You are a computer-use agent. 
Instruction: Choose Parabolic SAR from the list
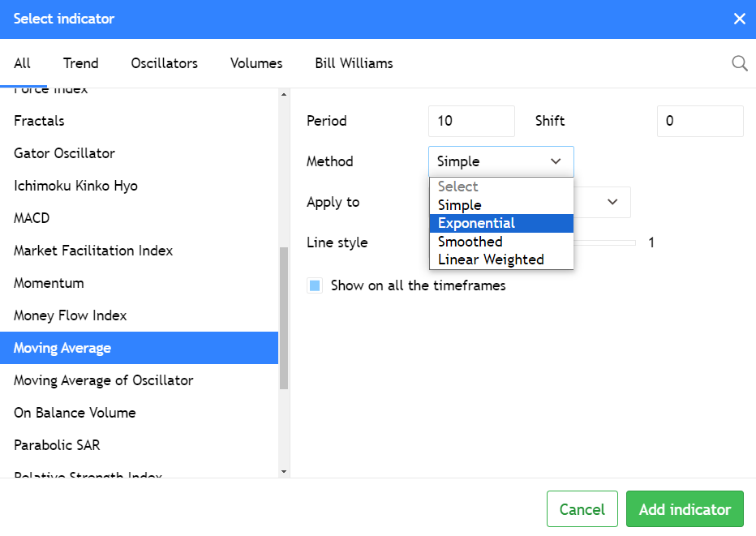56,444
